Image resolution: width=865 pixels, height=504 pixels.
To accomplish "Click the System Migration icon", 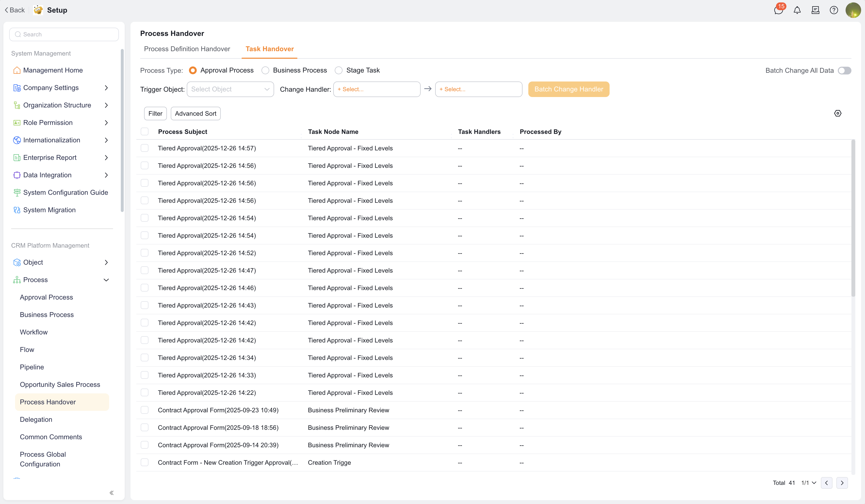I will coord(17,210).
